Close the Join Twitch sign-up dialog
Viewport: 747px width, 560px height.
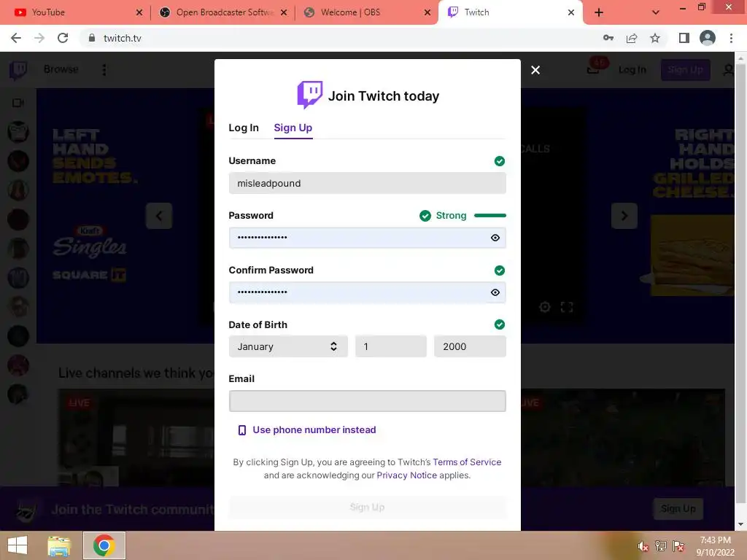click(535, 70)
